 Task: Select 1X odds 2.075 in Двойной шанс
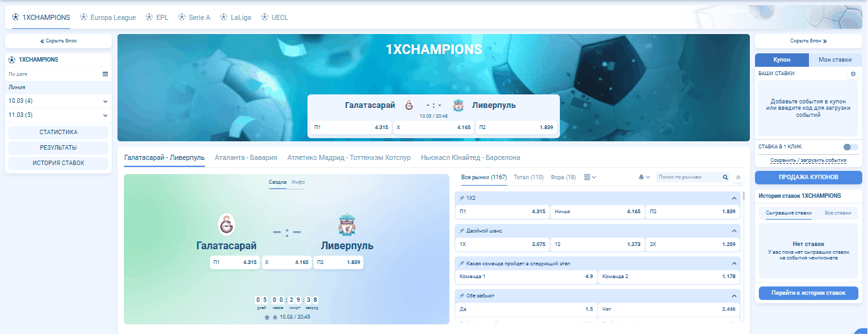(x=502, y=244)
